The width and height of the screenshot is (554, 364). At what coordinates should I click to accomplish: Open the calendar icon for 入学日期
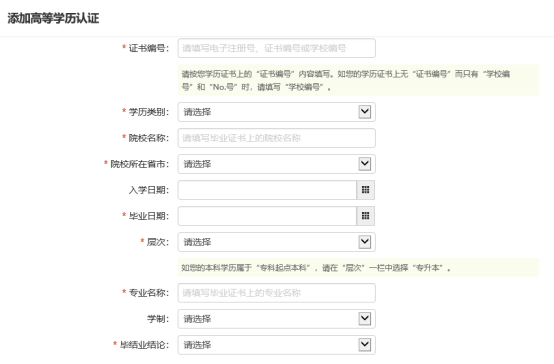click(x=366, y=190)
